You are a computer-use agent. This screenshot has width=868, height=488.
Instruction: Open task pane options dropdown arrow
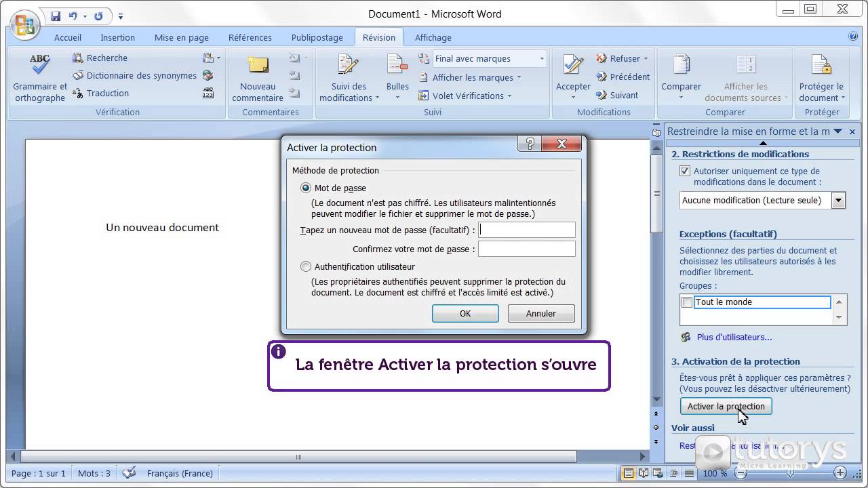point(837,131)
